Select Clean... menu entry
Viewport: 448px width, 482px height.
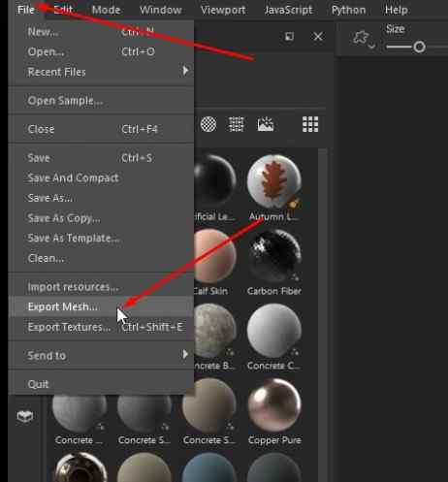(x=101, y=258)
